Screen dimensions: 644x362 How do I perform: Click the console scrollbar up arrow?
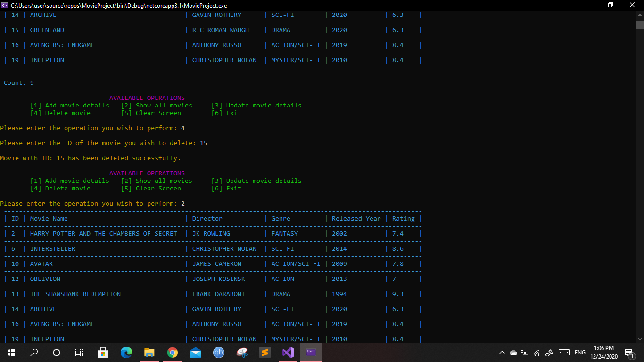pos(640,15)
